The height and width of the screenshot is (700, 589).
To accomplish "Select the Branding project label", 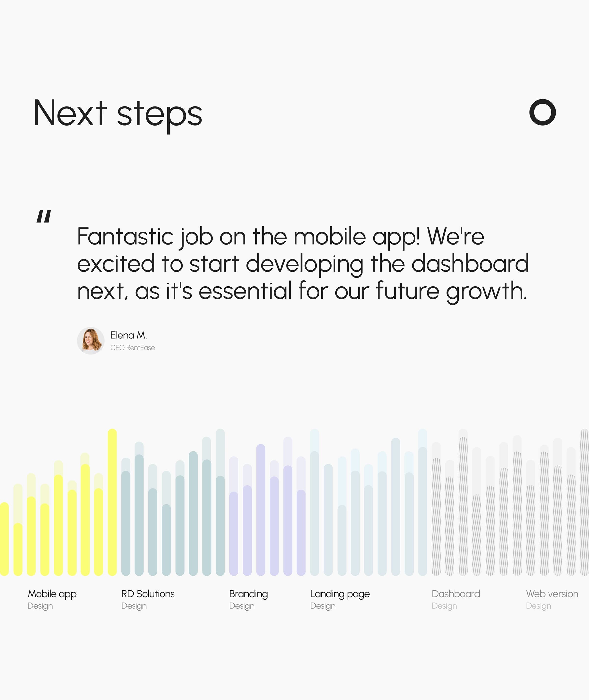I will 248,594.
